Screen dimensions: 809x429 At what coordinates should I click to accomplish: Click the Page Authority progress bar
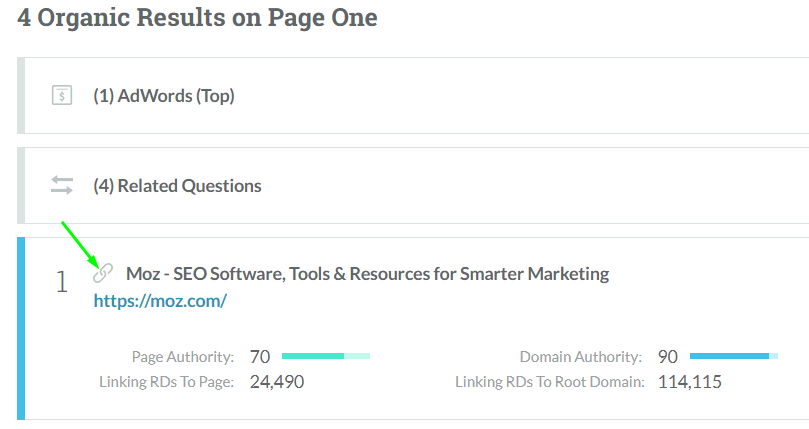point(326,356)
